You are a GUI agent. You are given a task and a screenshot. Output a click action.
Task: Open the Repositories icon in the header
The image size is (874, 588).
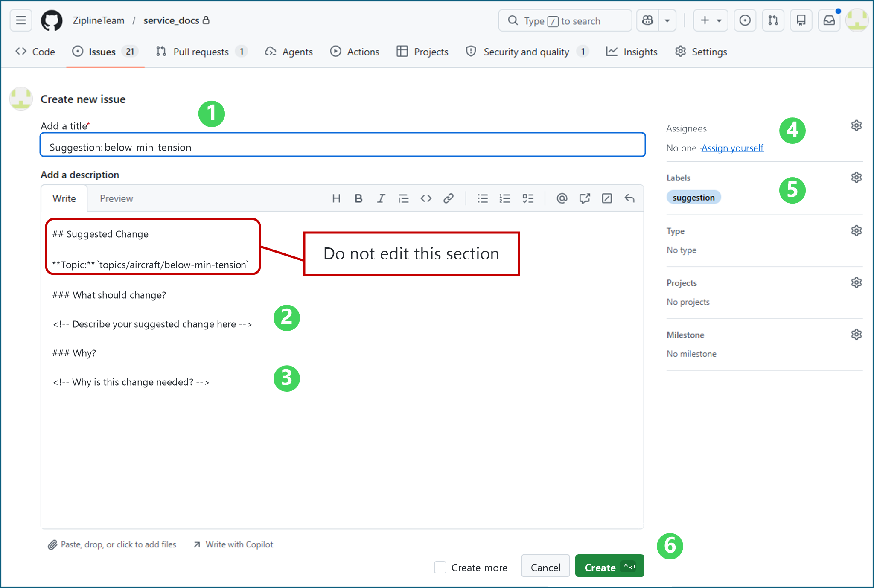pyautogui.click(x=801, y=20)
